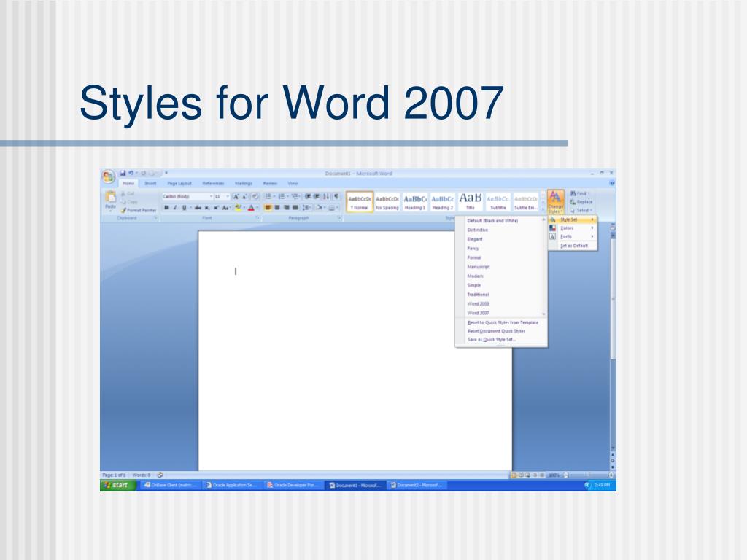This screenshot has height=560, width=747.
Task: Apply the yellow text highlight color
Action: (x=239, y=208)
